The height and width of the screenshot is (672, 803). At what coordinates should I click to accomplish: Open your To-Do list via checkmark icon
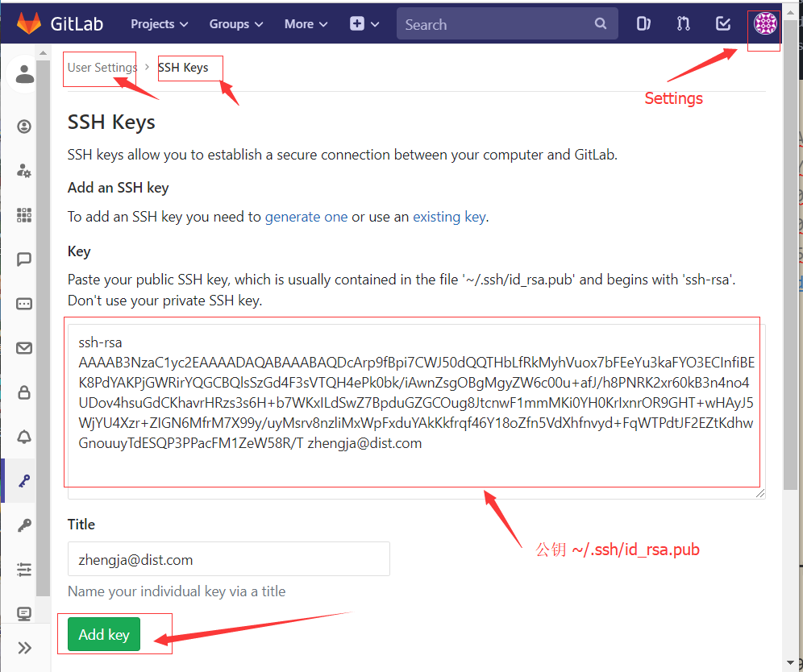tap(722, 23)
